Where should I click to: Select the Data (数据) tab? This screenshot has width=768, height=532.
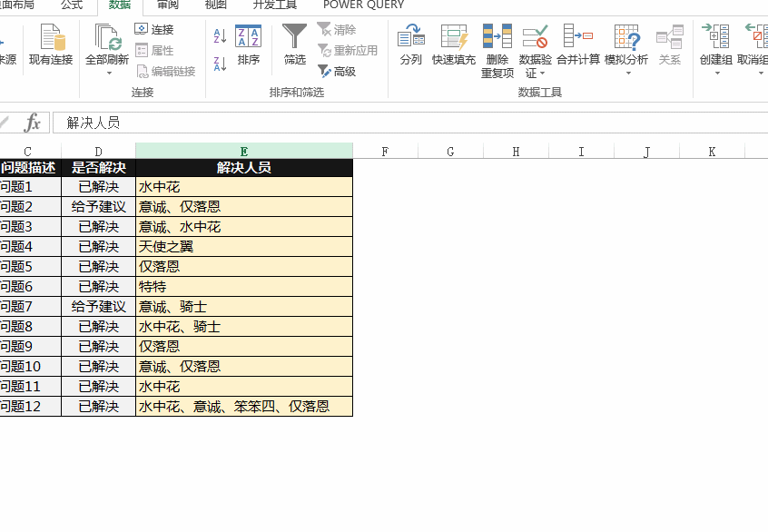click(120, 5)
